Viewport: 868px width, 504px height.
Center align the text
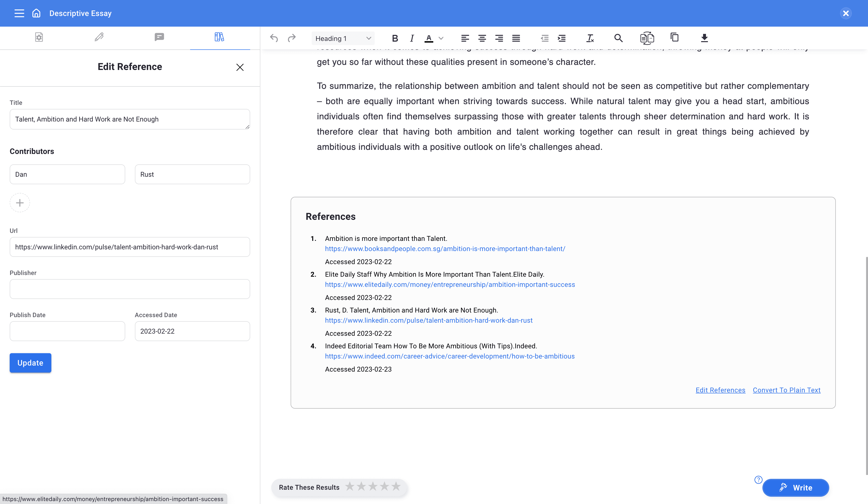pos(482,38)
